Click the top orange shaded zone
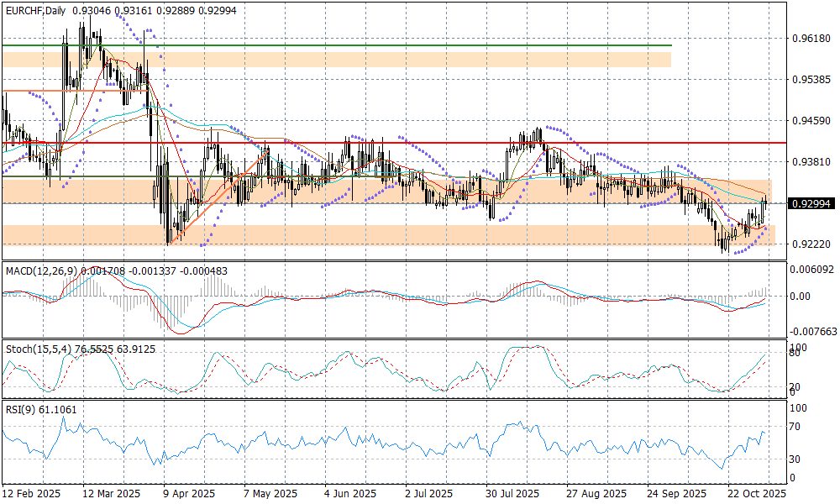This screenshot has height=504, width=840. point(336,59)
